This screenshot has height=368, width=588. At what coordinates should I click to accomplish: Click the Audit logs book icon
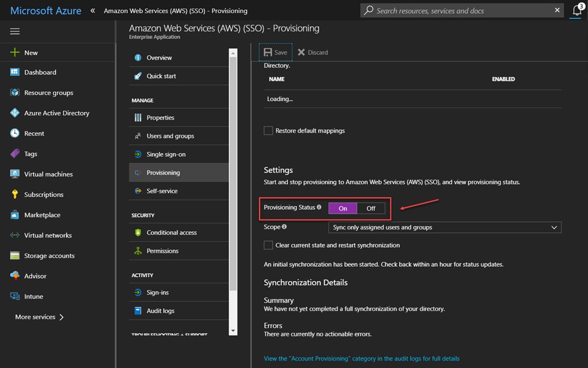pos(138,310)
